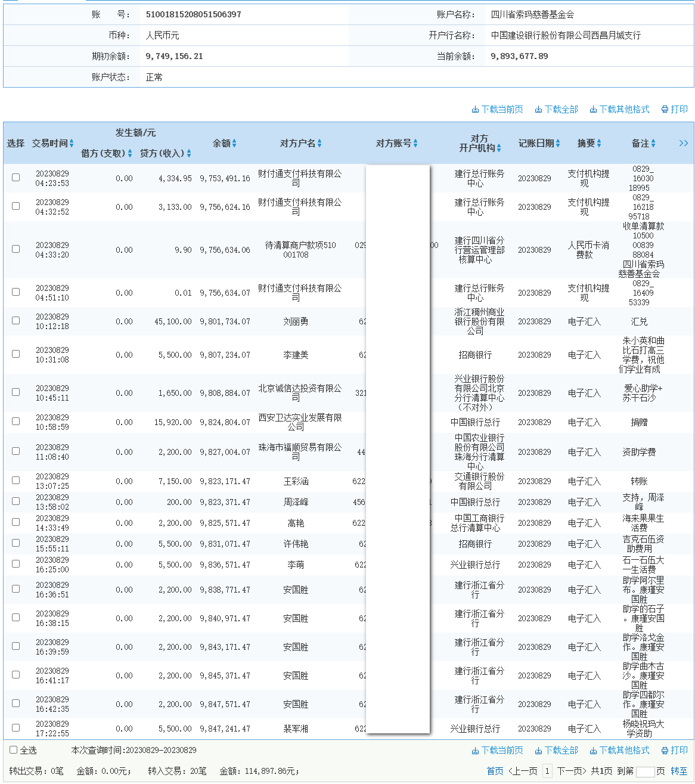The width and height of the screenshot is (695, 784).
Task: Click the 下一页 next page link
Action: [572, 771]
